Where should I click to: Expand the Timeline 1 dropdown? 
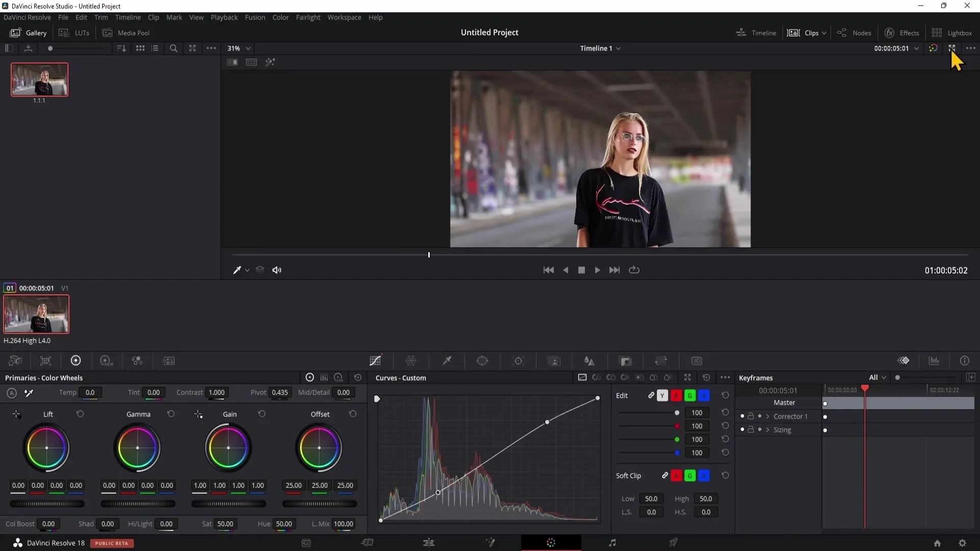click(619, 48)
